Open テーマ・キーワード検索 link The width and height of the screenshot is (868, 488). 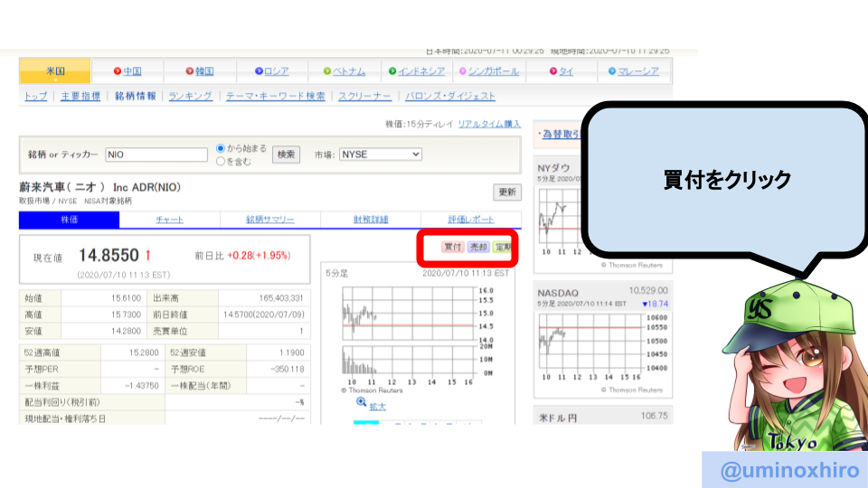[275, 96]
